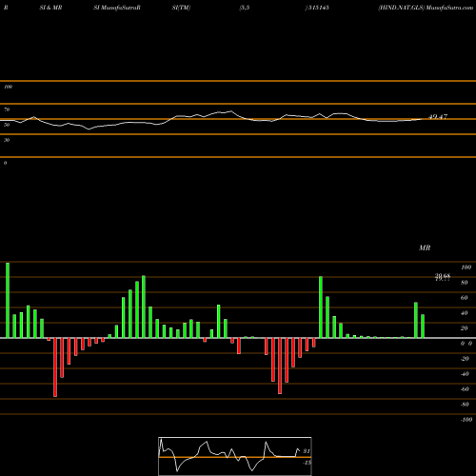Click the MR axis label -20
Screen dimensions: 476x476
[x=465, y=359]
